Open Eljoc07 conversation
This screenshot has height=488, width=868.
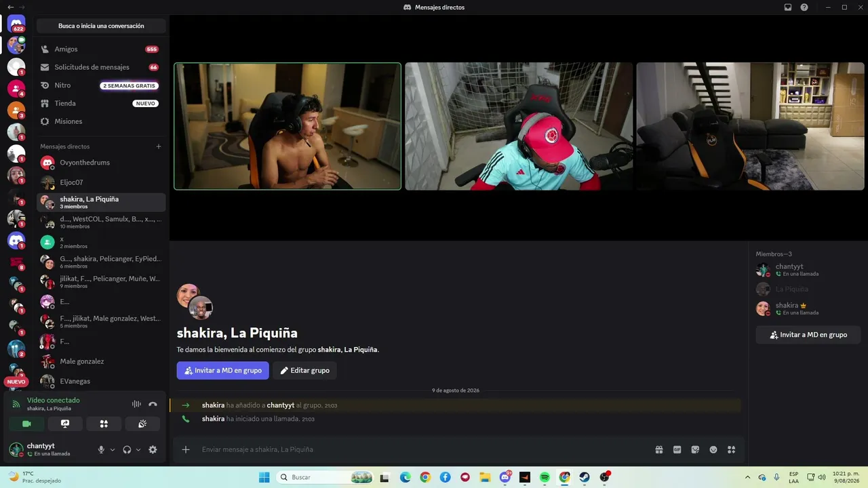point(101,182)
